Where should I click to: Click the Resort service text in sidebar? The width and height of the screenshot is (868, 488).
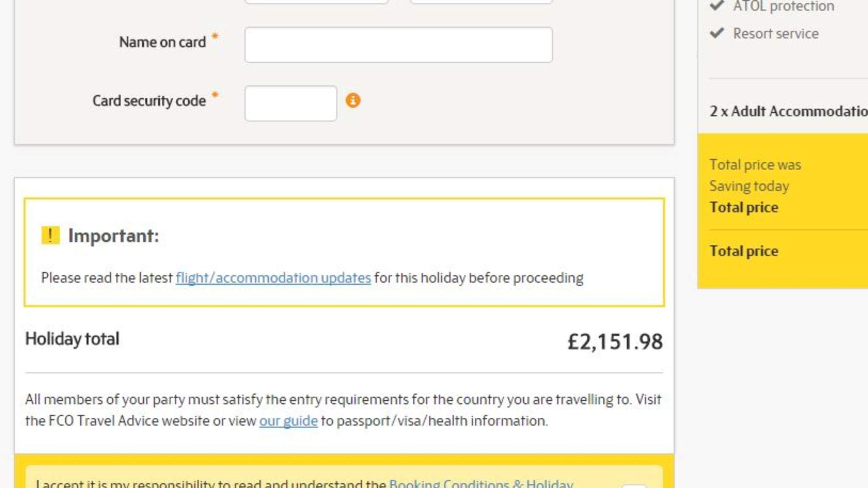click(776, 33)
